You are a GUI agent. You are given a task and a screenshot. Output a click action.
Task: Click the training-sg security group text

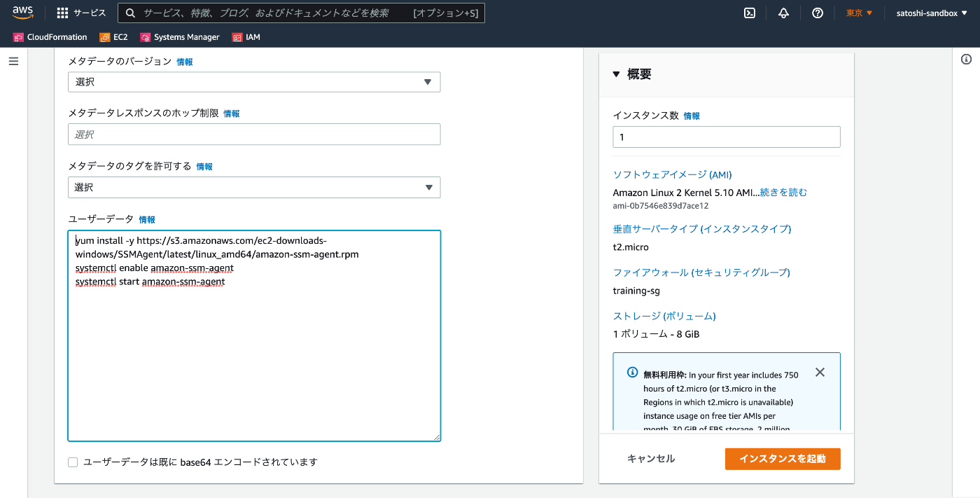tap(636, 291)
